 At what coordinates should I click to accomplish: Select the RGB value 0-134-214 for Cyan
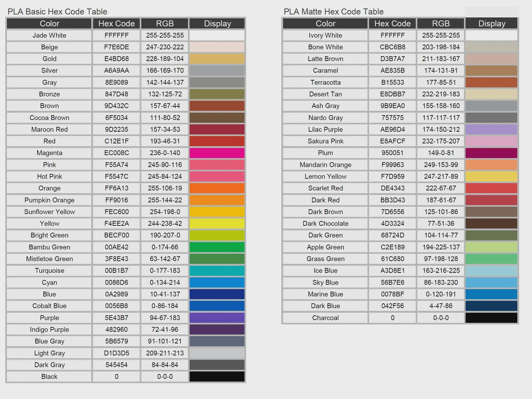[x=165, y=282]
